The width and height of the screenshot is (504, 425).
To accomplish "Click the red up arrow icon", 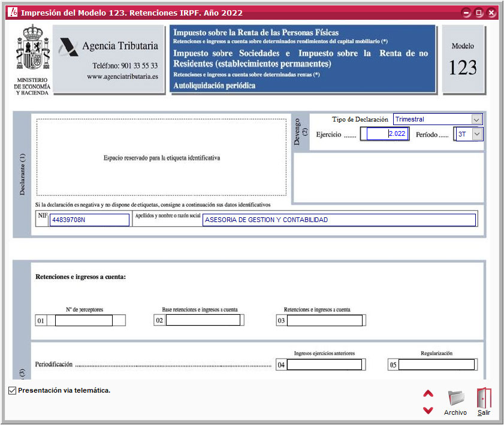I will pos(428,394).
